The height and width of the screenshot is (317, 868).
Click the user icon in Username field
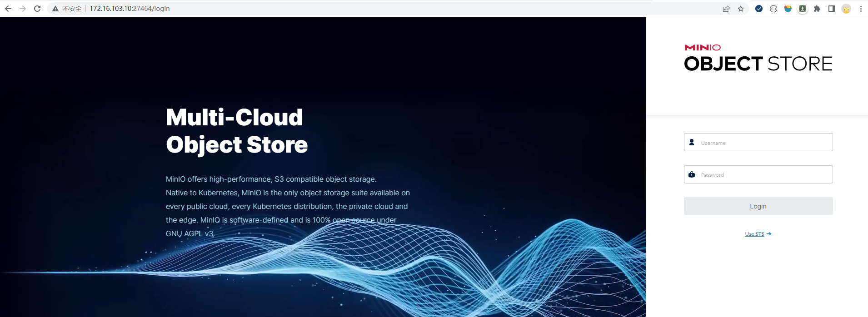pos(692,142)
